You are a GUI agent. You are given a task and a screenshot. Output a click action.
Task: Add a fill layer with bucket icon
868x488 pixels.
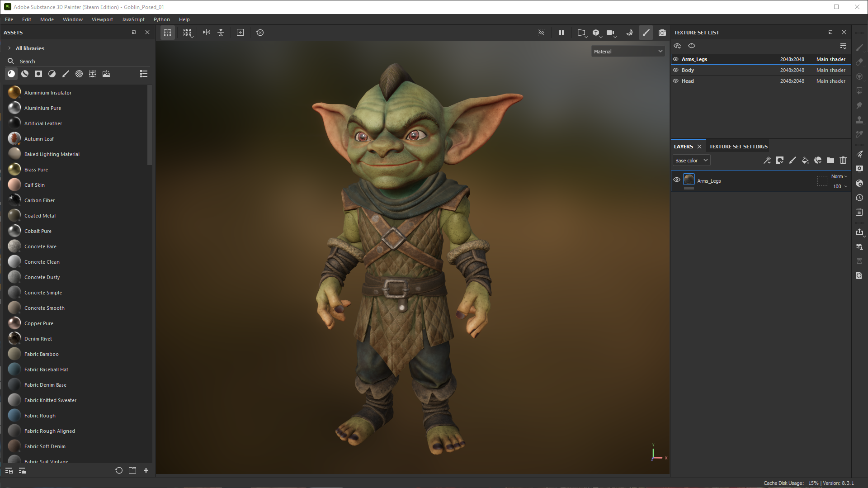(805, 160)
